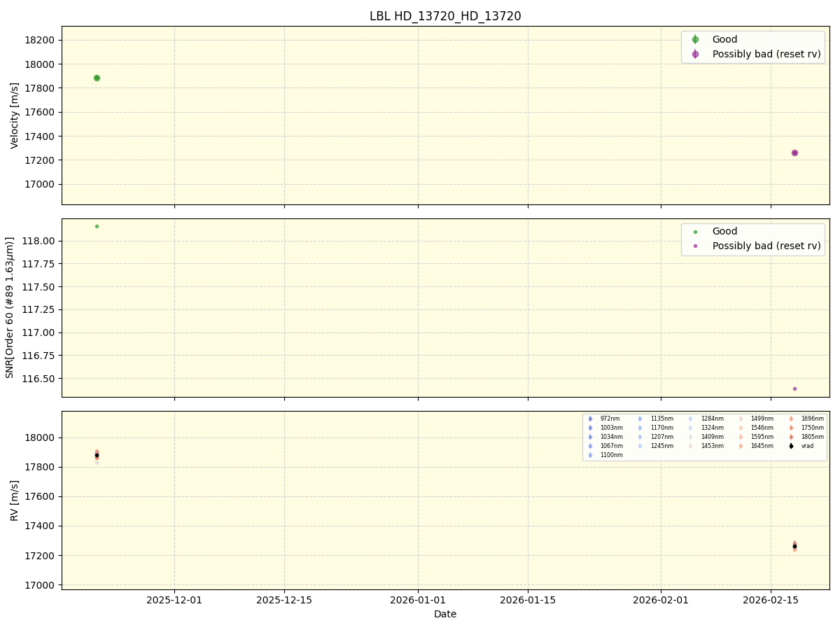Screen dimensions: 840x630
Task: Select the 972nm legend marker
Action: [591, 419]
